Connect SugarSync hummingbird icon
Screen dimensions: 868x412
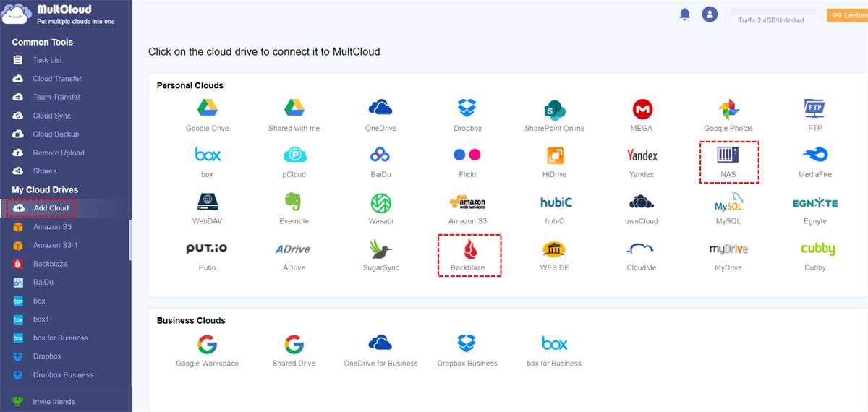coord(381,249)
